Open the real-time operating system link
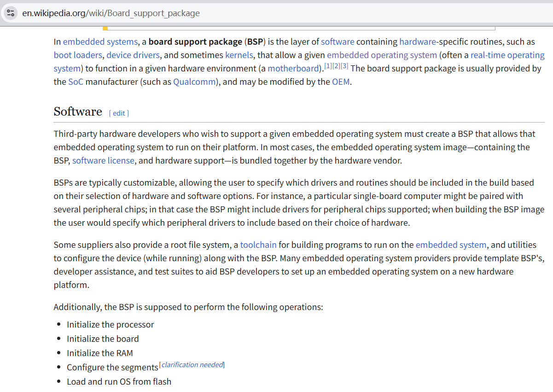 (507, 55)
